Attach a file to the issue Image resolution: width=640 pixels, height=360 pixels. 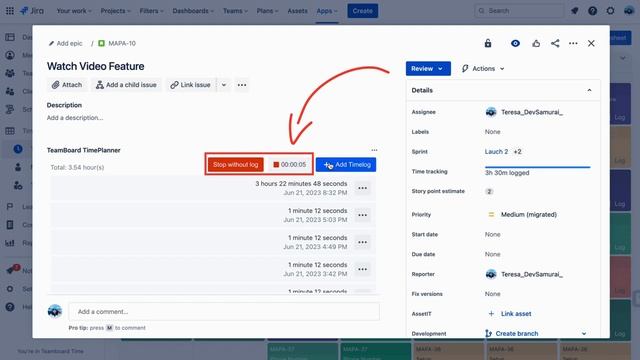click(x=67, y=85)
